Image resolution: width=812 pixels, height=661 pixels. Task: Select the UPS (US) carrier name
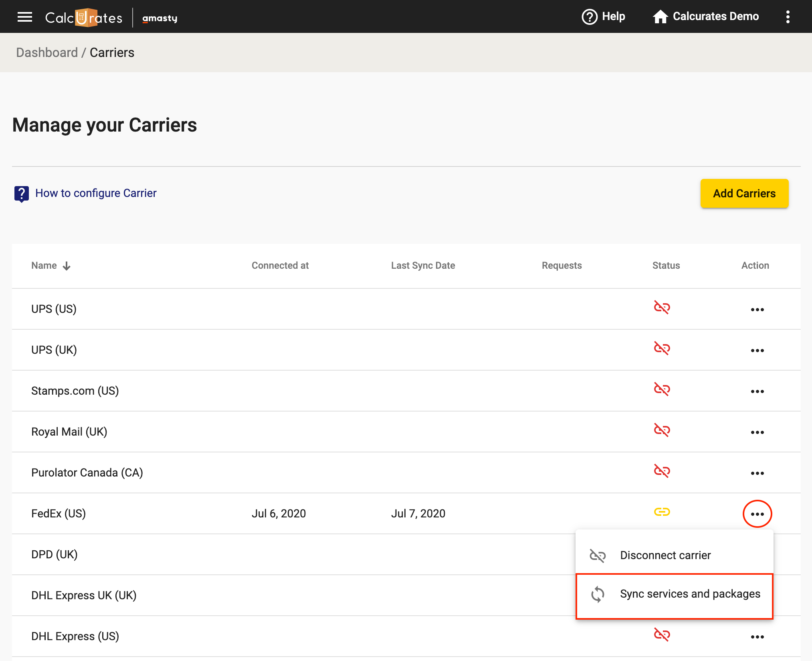[x=54, y=309]
